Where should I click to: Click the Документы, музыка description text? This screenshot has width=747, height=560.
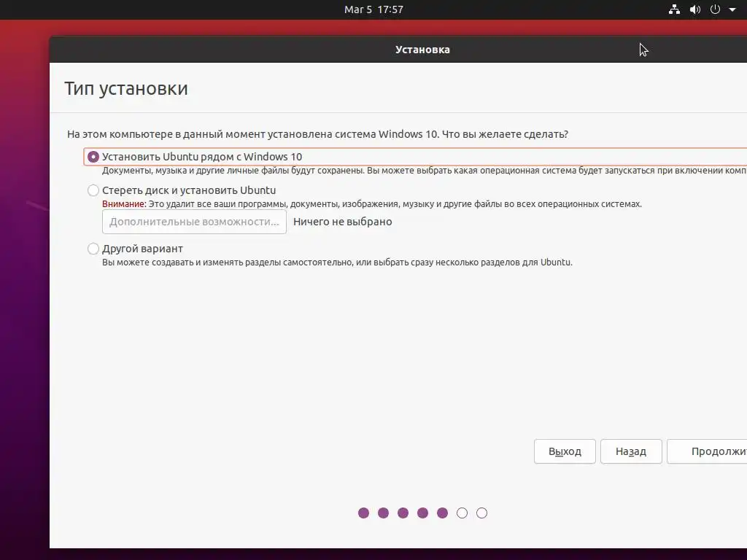click(424, 171)
